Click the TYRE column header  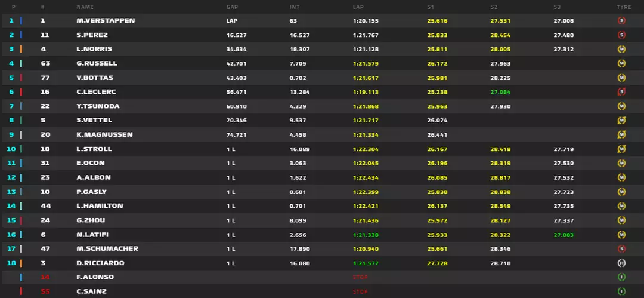point(624,7)
